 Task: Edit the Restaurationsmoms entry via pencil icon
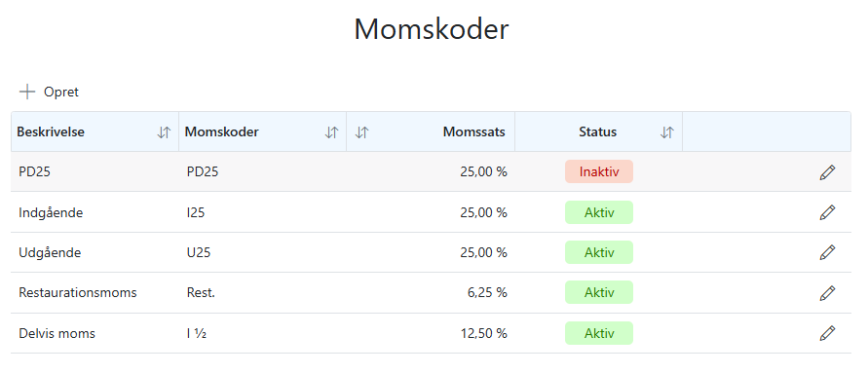tap(827, 292)
